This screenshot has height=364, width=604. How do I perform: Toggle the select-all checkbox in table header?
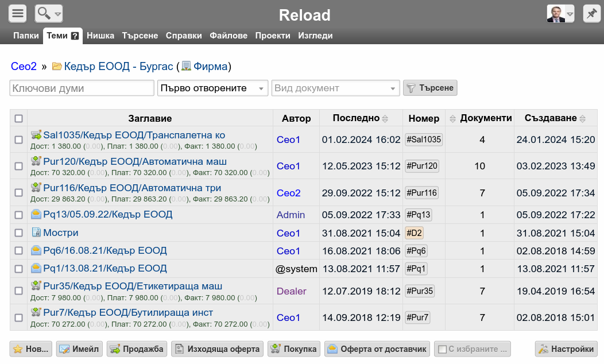(18, 118)
